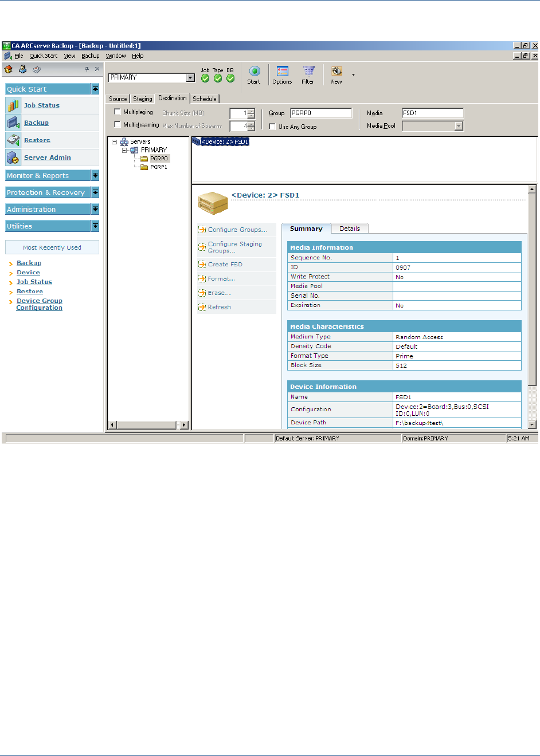Check the Use Any Group option
540x756 pixels.
[272, 127]
